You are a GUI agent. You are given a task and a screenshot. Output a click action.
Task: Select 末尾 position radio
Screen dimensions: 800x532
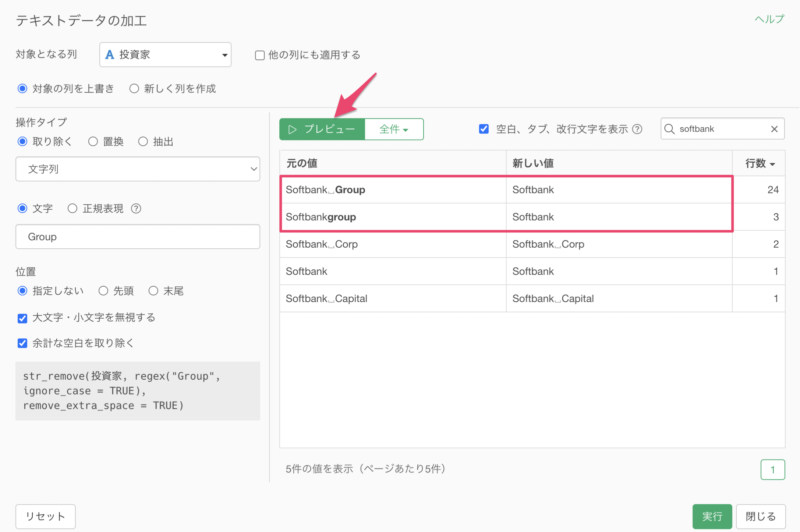[x=153, y=291]
